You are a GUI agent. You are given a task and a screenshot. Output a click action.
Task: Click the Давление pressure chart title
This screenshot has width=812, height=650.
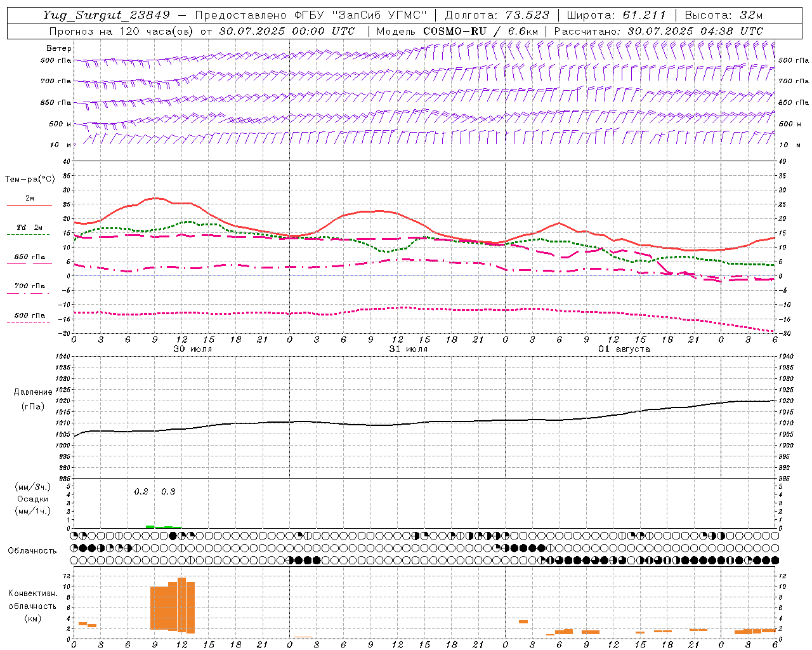(32, 392)
